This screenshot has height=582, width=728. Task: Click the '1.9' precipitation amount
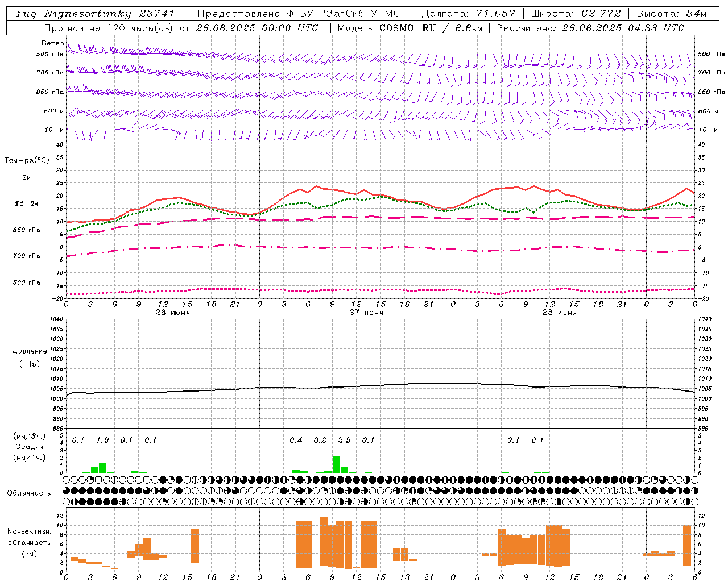click(102, 440)
